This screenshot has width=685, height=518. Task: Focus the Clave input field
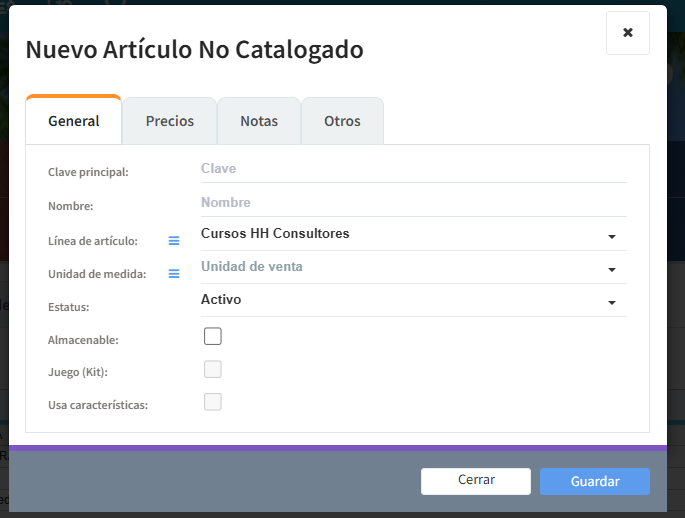pos(413,169)
